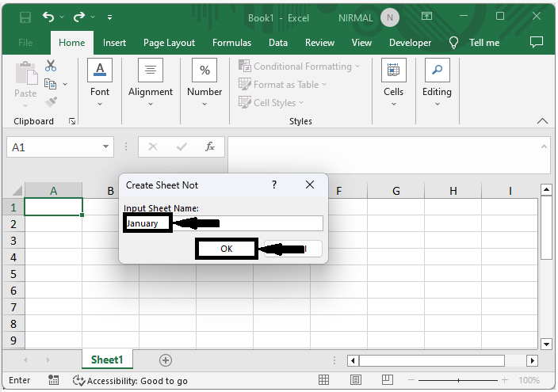558x392 pixels.
Task: Expand the Copy dropdown arrow
Action: (65, 84)
